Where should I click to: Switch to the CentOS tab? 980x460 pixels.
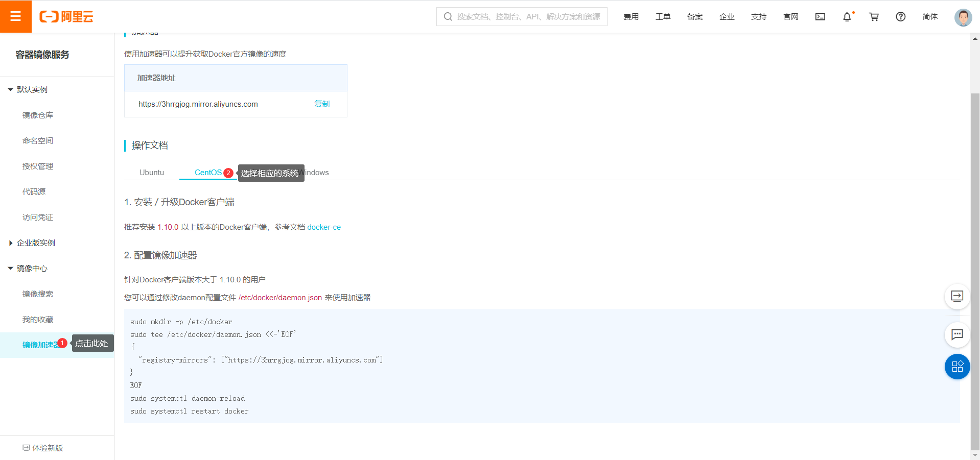[x=208, y=173]
